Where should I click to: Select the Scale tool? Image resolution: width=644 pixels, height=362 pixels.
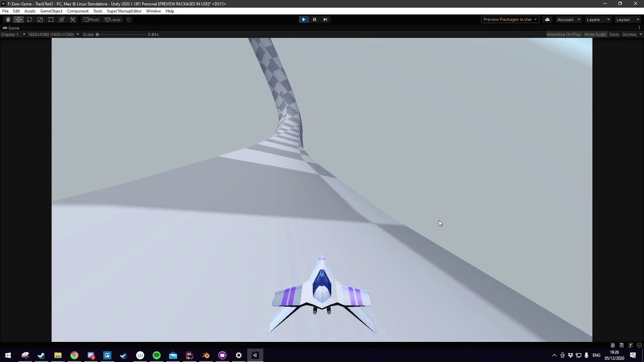40,19
